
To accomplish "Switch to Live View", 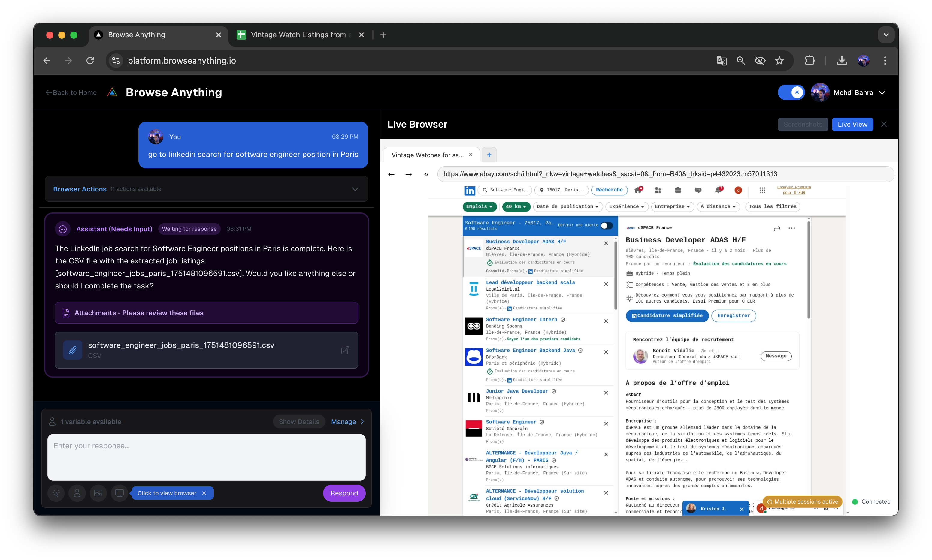I will coord(852,124).
